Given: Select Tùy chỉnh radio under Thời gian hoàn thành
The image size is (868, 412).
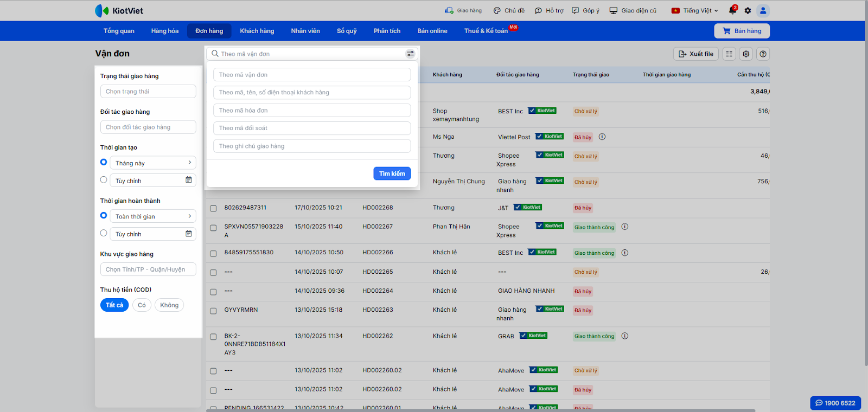Looking at the screenshot, I should pos(104,233).
